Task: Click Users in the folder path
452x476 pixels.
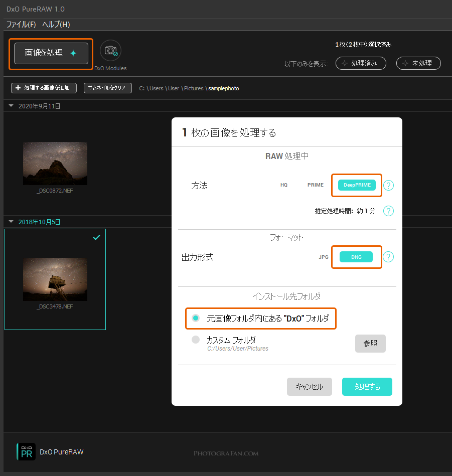Action: coord(157,88)
